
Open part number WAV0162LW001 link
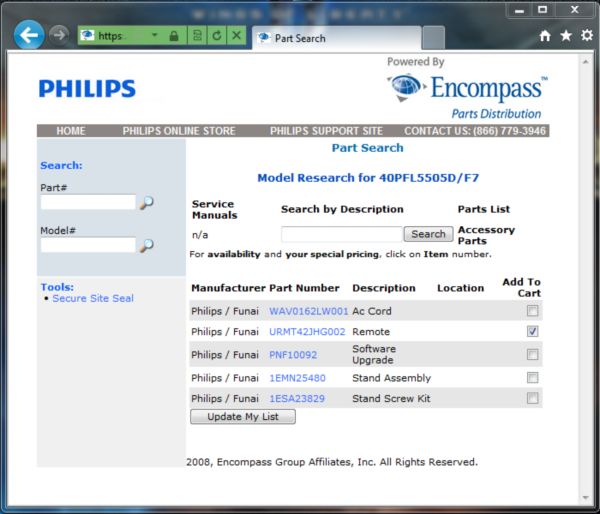[308, 311]
